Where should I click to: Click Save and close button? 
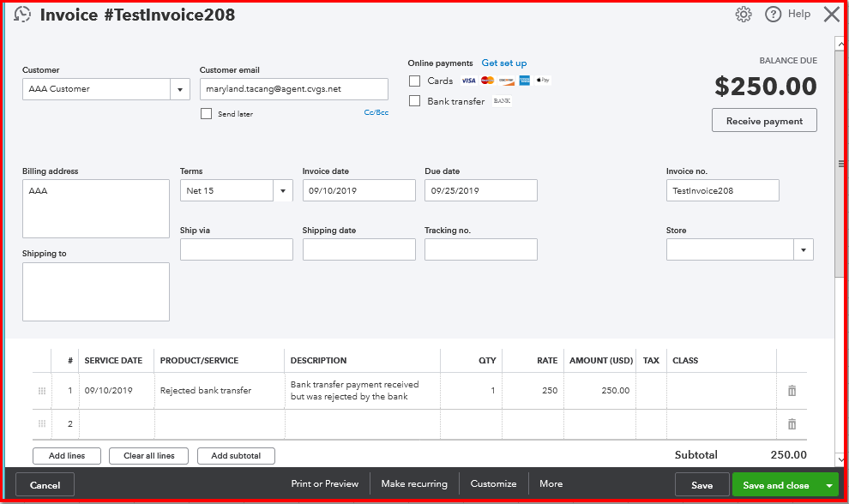pyautogui.click(x=776, y=485)
